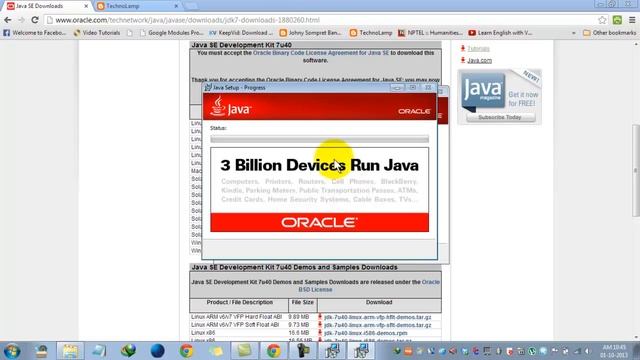This screenshot has height=360, width=640.
Task: Click the Java.com download arrow icon
Action: [x=462, y=60]
